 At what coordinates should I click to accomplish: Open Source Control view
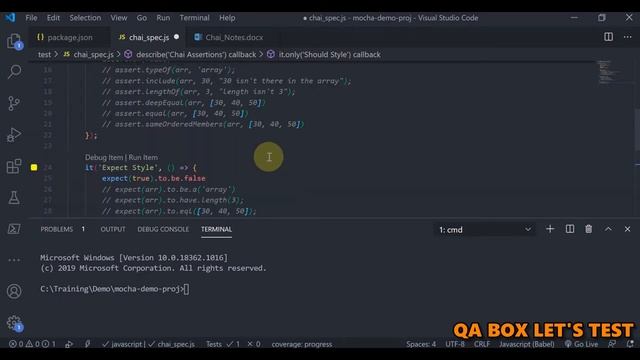coord(14,103)
